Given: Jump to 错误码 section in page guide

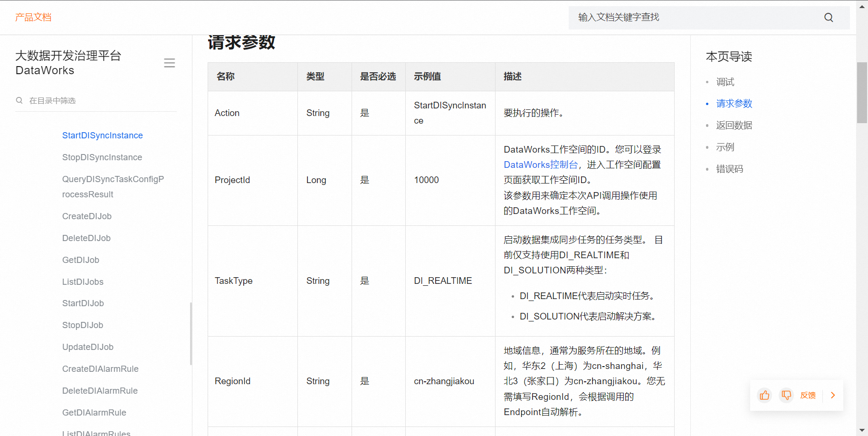Looking at the screenshot, I should click(729, 169).
